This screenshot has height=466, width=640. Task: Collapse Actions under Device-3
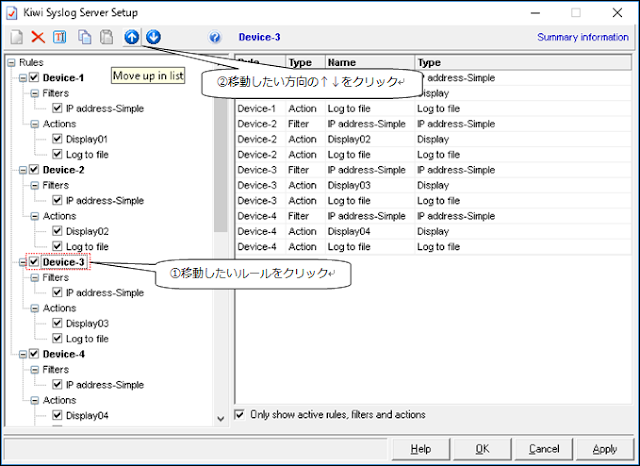35,308
